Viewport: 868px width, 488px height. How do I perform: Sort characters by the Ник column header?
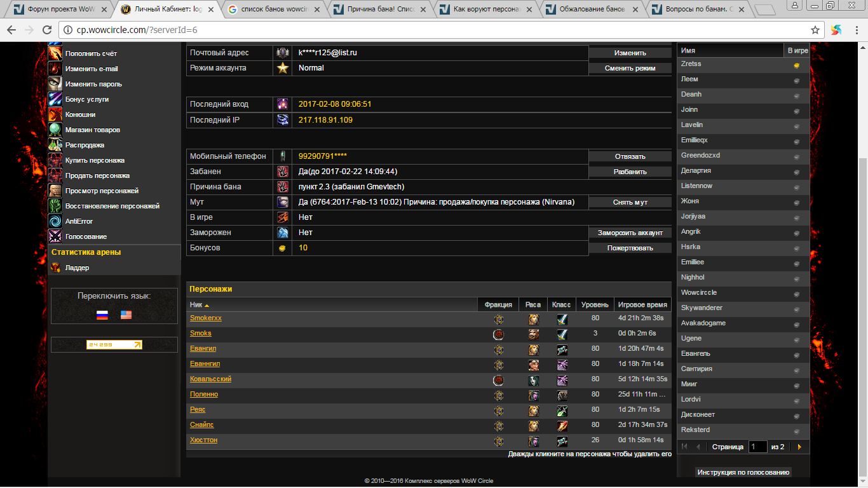pyautogui.click(x=196, y=305)
